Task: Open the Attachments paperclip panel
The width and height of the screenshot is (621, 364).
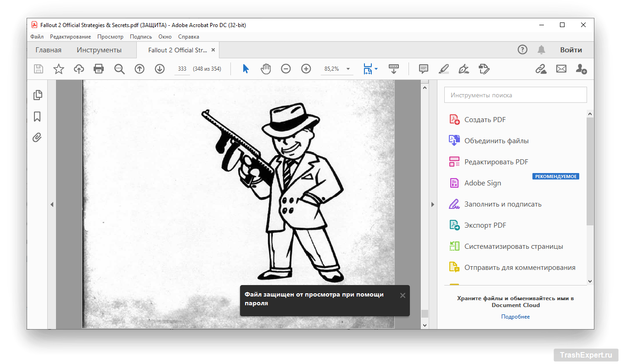Action: click(x=38, y=137)
